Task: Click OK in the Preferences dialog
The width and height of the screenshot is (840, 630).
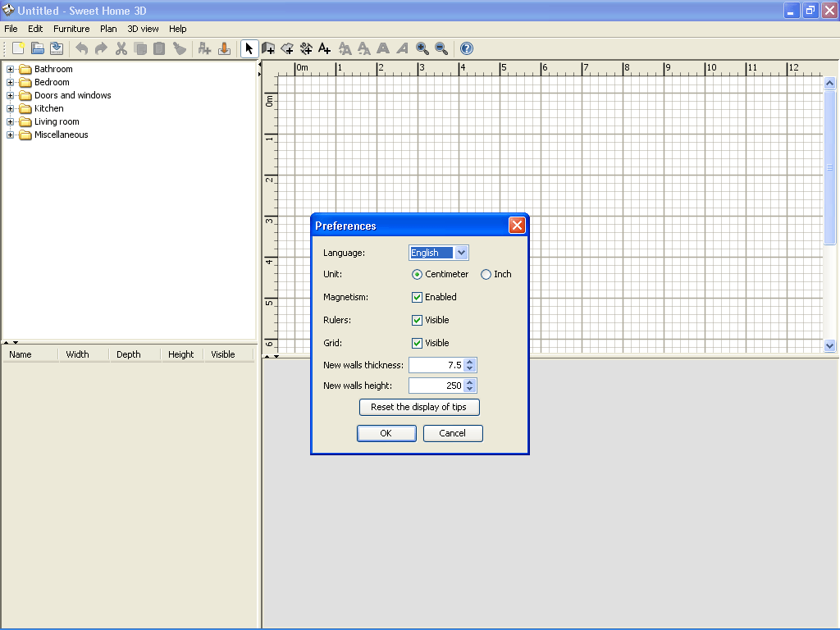Action: click(x=386, y=433)
